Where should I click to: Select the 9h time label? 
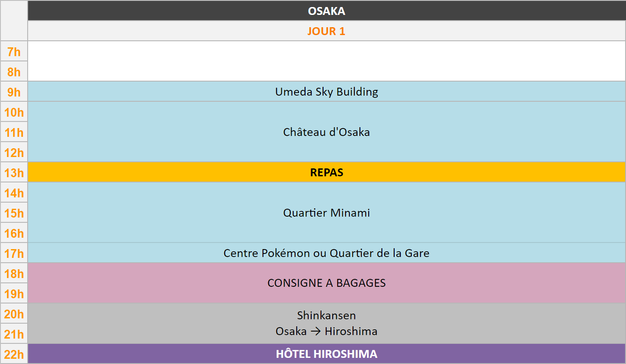14,92
